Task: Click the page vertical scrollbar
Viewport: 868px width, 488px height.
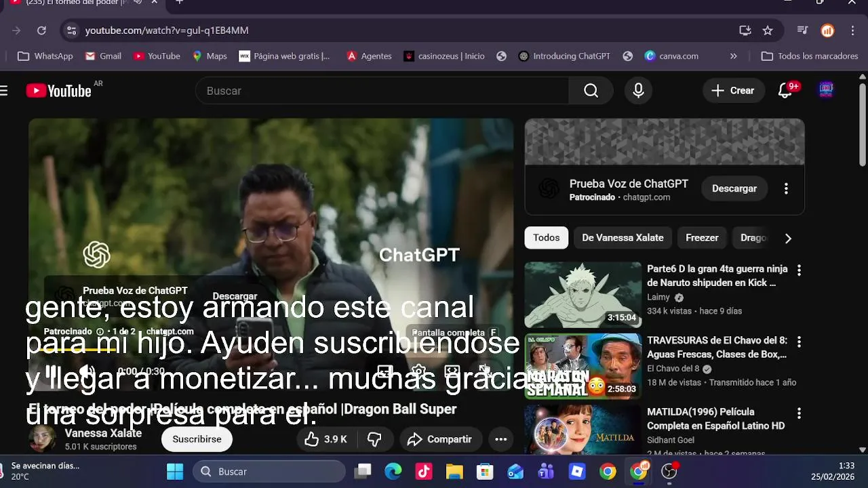Action: click(863, 125)
